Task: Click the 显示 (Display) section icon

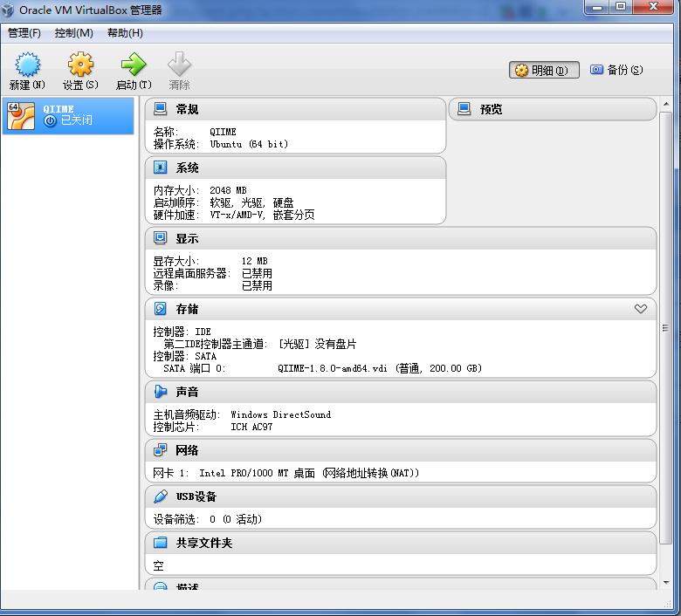Action: [161, 238]
